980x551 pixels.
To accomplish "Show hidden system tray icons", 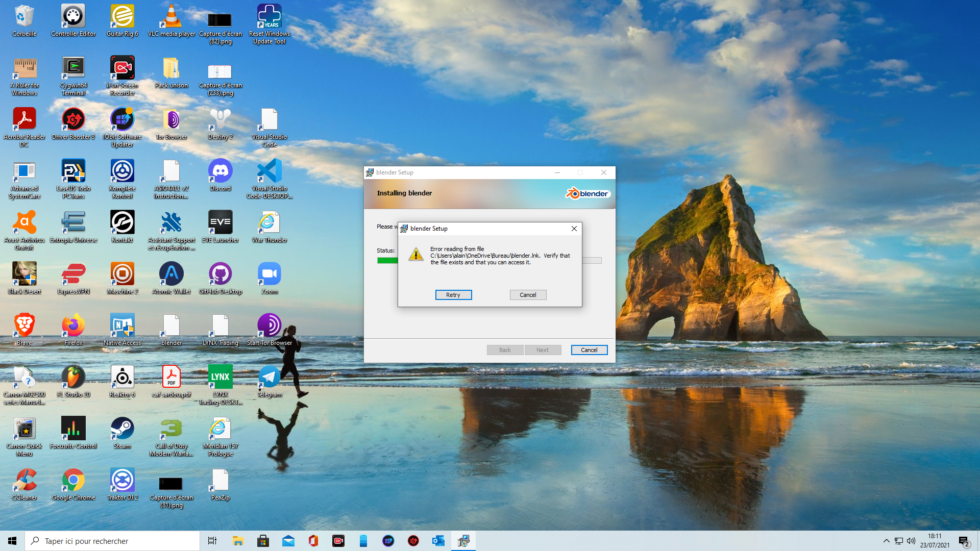I will 887,541.
